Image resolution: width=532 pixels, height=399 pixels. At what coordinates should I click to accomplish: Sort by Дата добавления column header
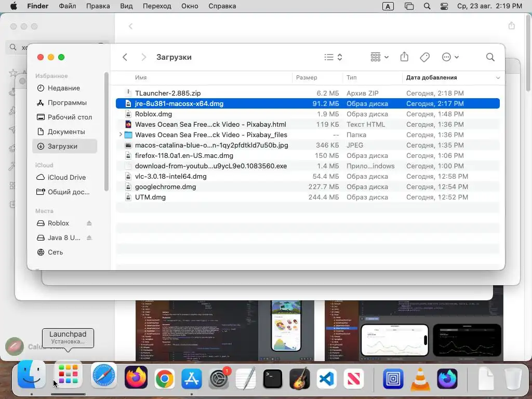431,78
